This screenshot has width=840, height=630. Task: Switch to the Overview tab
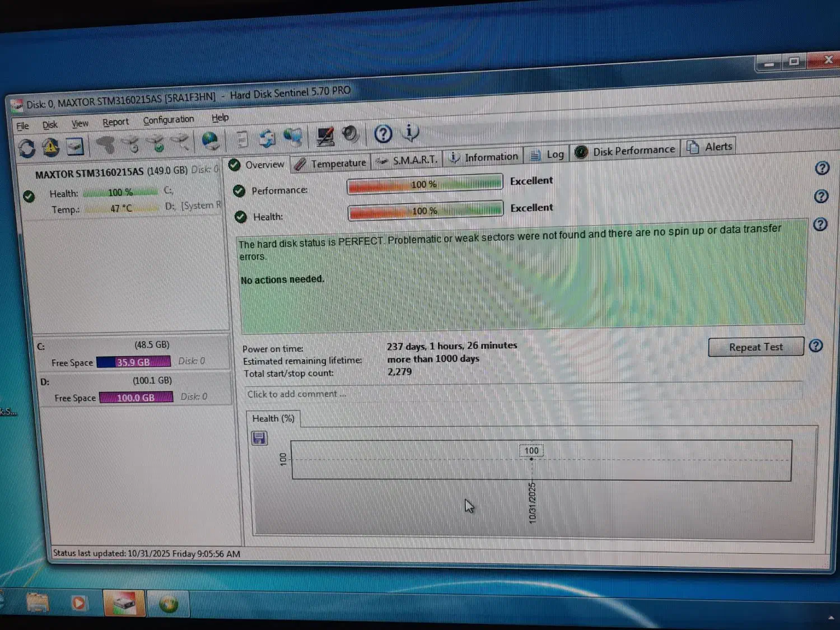click(x=257, y=165)
